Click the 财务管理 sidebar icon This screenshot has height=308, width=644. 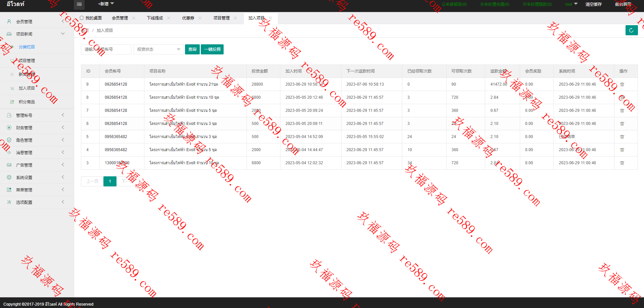(9, 128)
